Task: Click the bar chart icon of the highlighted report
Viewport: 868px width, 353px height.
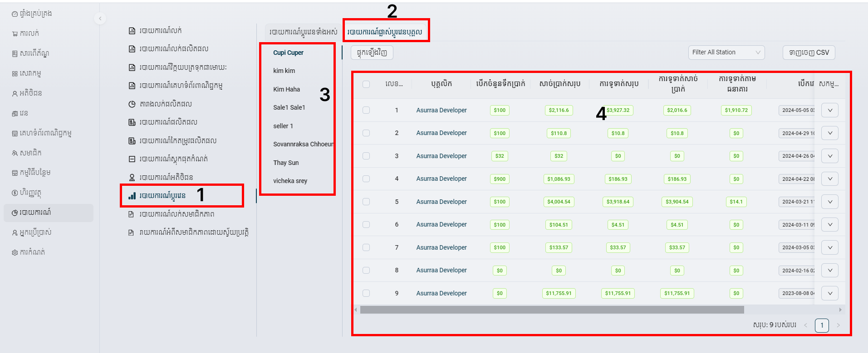Action: 132,196
